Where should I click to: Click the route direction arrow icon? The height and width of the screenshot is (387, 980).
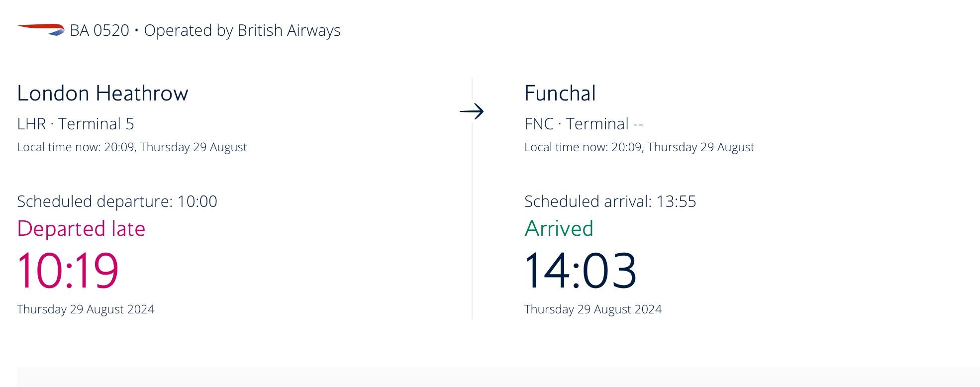[472, 111]
